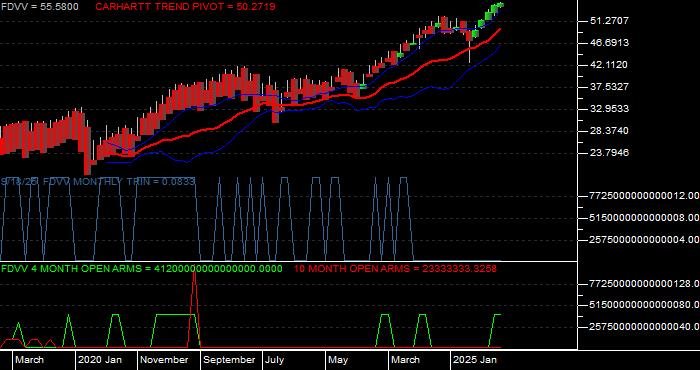
Task: Click the May date label
Action: [x=338, y=360]
